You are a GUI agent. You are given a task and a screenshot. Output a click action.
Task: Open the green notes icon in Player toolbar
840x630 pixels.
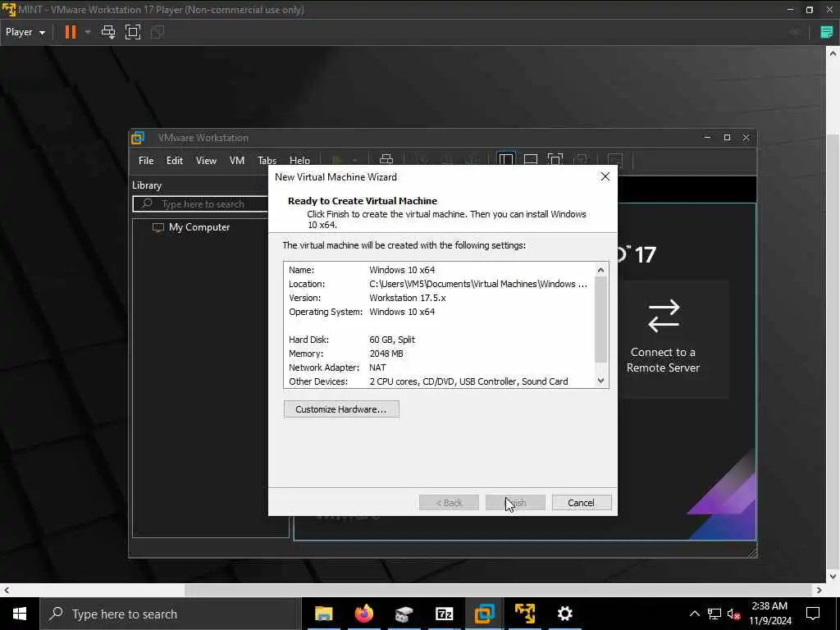point(827,32)
